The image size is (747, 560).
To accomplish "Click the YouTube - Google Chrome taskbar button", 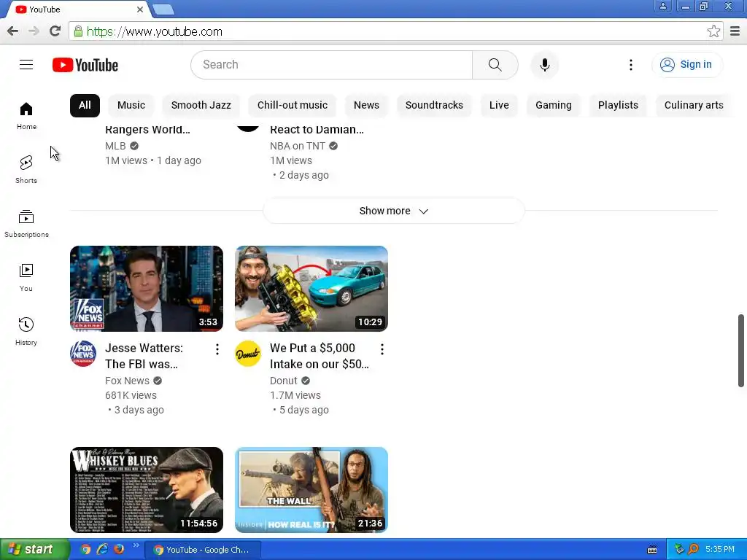I will pos(203,550).
